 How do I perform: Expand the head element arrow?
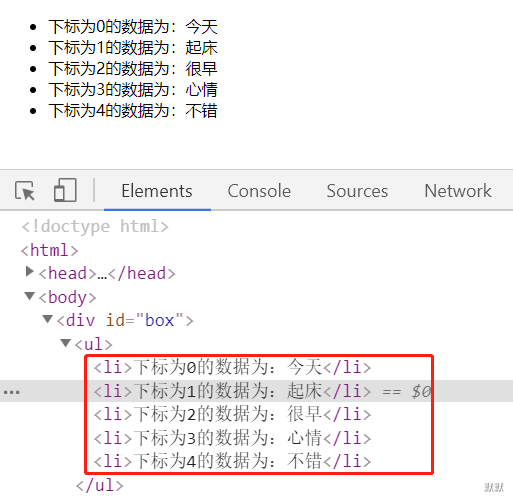30,272
